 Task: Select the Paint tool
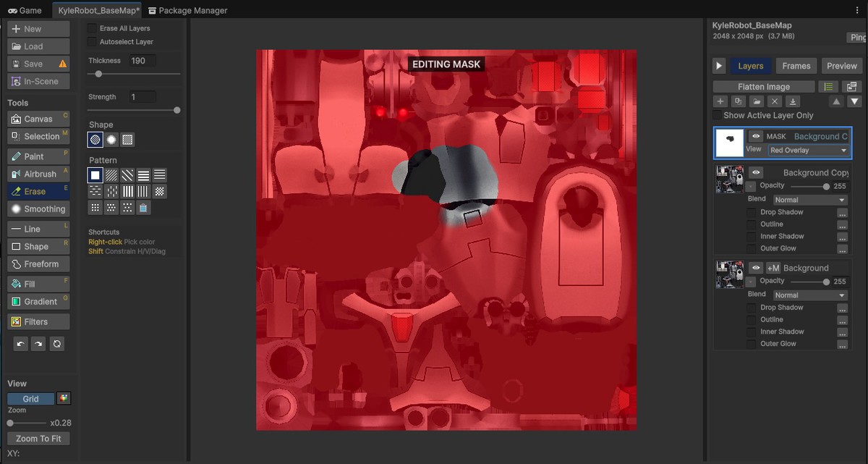(x=38, y=156)
